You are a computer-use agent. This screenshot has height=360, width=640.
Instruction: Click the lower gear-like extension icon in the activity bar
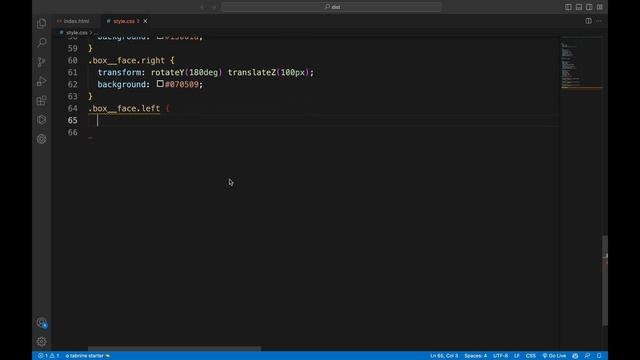coord(41,139)
